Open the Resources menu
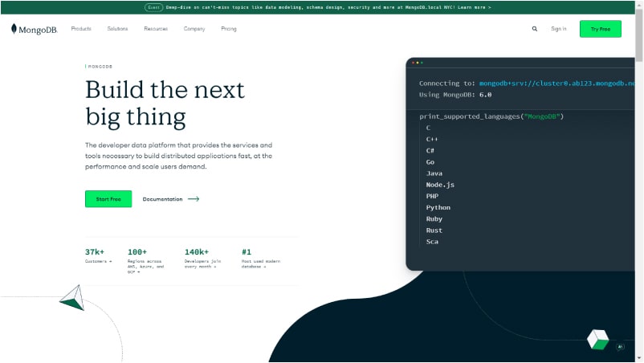Image resolution: width=644 pixels, height=363 pixels. 156,29
